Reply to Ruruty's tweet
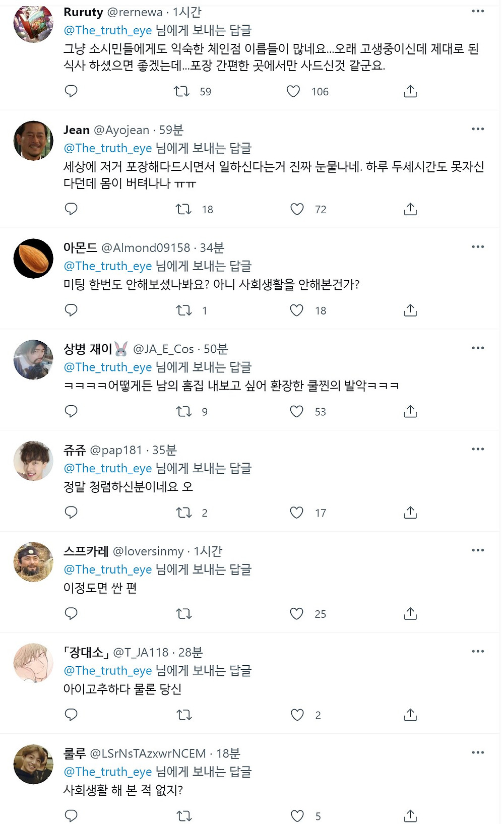504x824 pixels. [71, 91]
